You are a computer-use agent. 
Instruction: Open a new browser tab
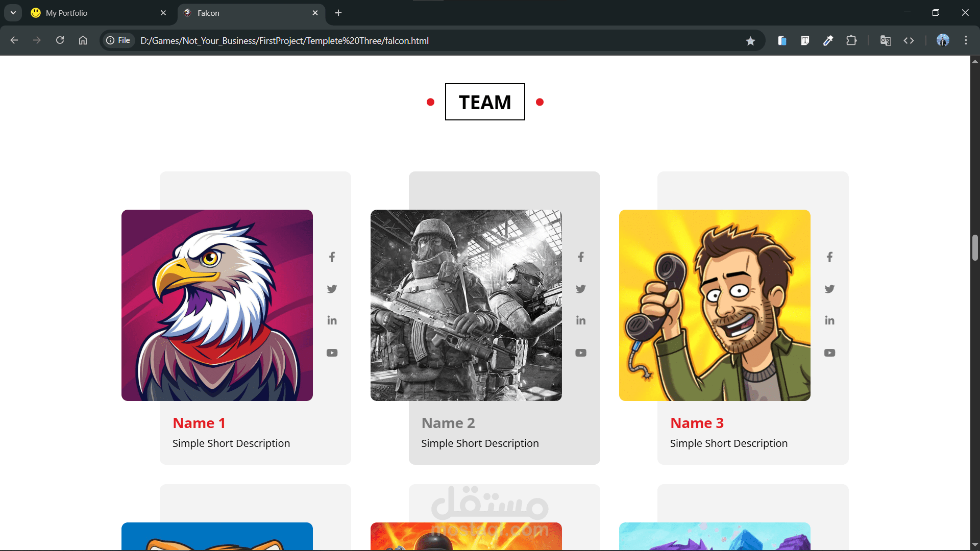point(338,13)
